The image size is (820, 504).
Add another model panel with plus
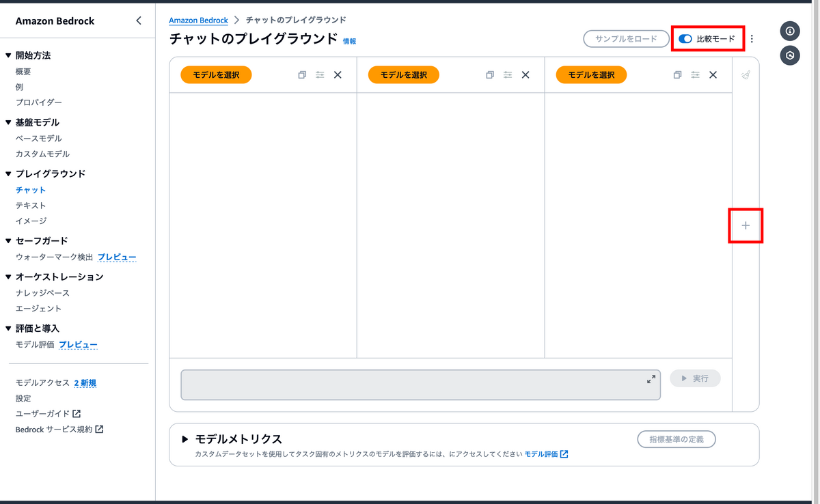pyautogui.click(x=746, y=225)
